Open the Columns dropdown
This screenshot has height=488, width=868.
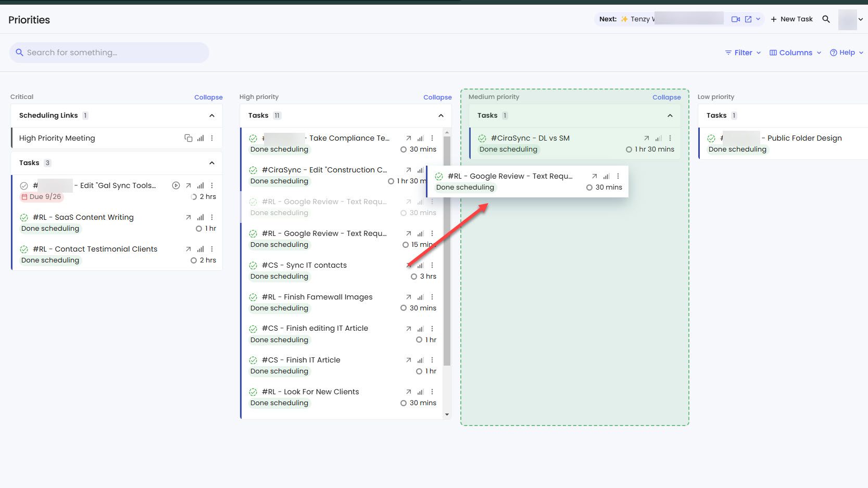pyautogui.click(x=795, y=53)
